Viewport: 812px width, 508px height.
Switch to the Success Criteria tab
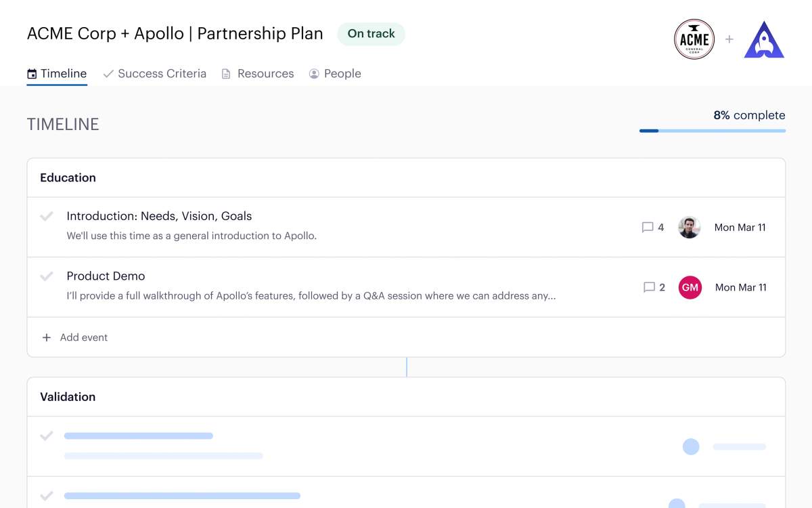(162, 72)
